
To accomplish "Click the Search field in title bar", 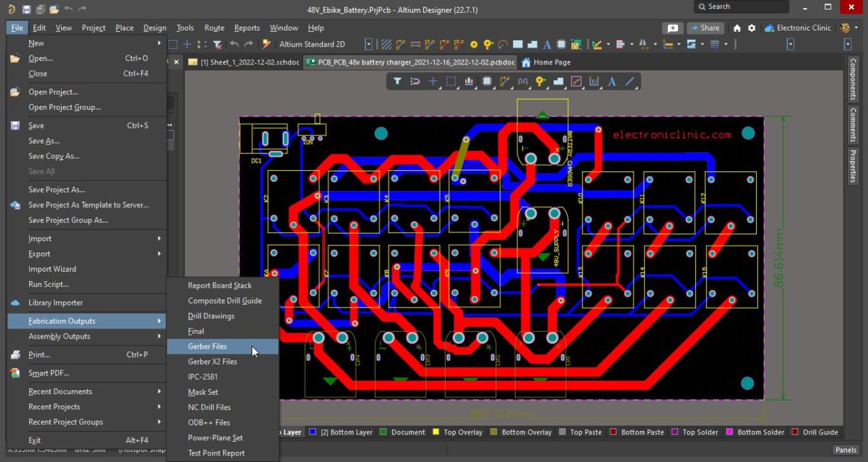I will click(741, 7).
